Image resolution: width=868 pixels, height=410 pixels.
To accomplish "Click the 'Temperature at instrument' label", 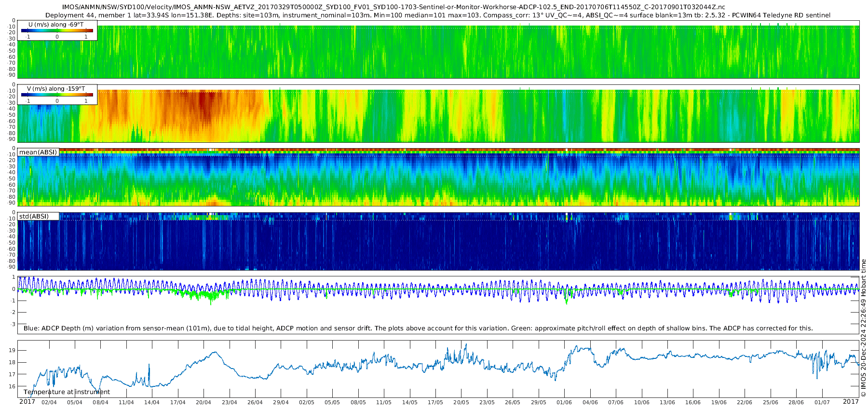I will point(67,392).
